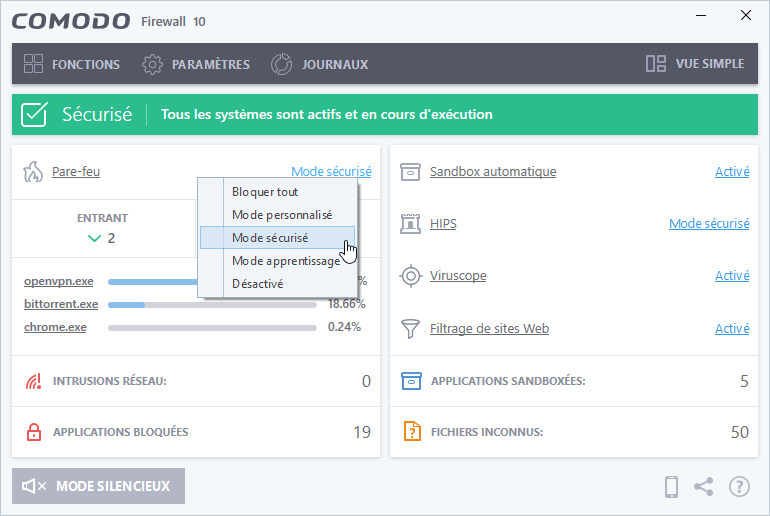Click the Intrusions réseau count 0
The image size is (770, 516).
366,381
